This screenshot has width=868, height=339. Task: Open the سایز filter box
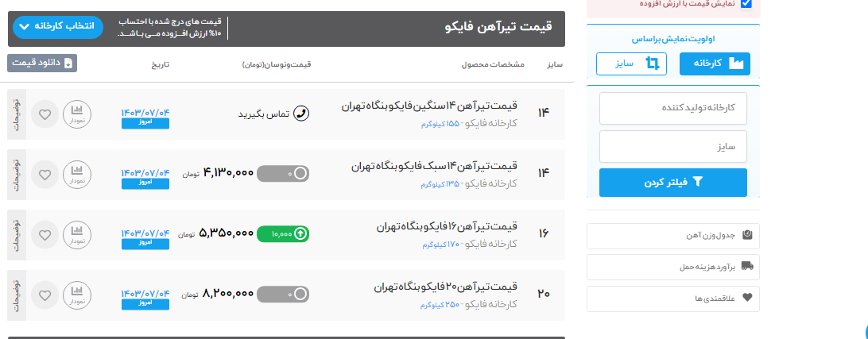click(x=673, y=147)
